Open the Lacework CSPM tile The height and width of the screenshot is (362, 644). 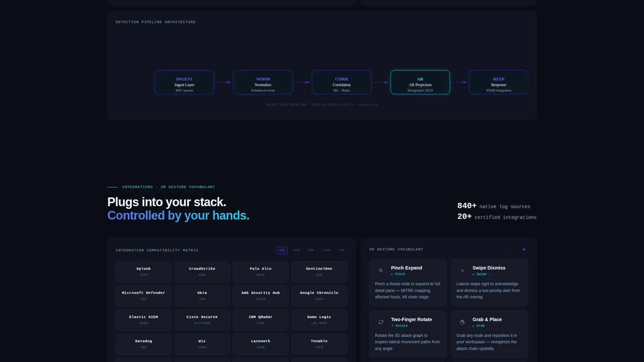click(x=261, y=344)
